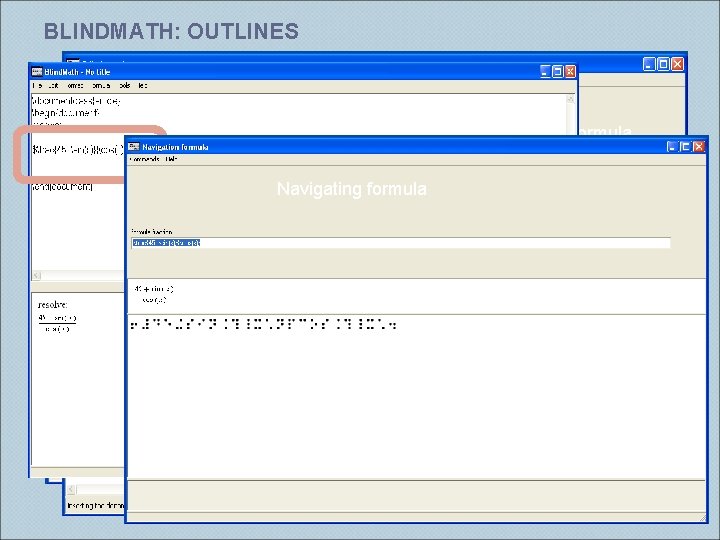Click resize grip of Navigation formula window
The width and height of the screenshot is (720, 540).
click(702, 518)
